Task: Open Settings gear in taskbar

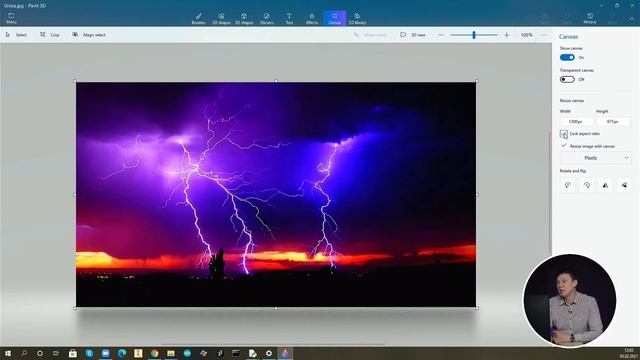Action: coord(269,353)
